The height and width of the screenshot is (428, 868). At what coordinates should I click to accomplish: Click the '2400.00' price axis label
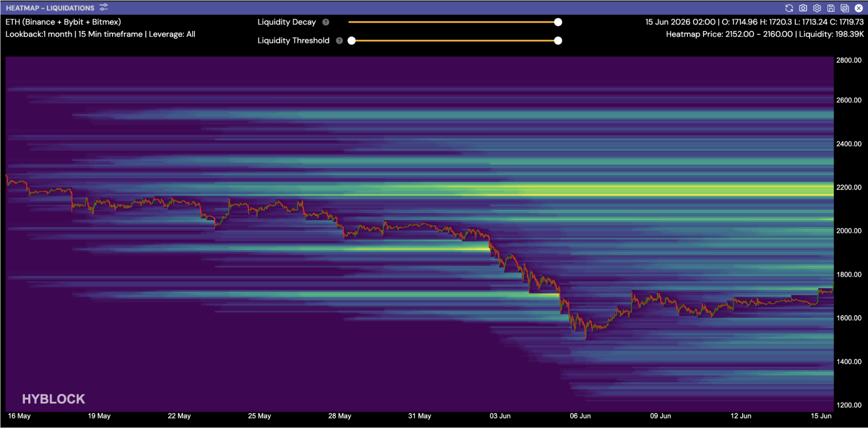pyautogui.click(x=848, y=144)
